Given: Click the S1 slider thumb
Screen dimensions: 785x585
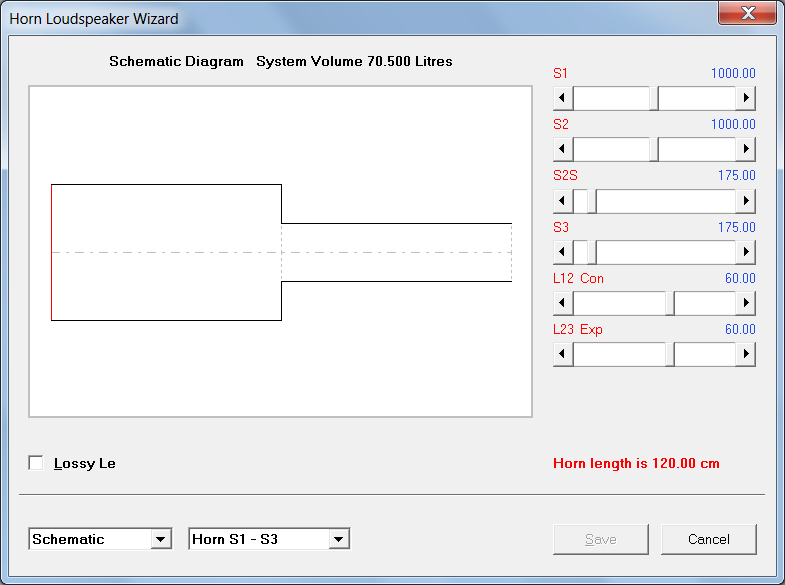Looking at the screenshot, I should pos(654,98).
